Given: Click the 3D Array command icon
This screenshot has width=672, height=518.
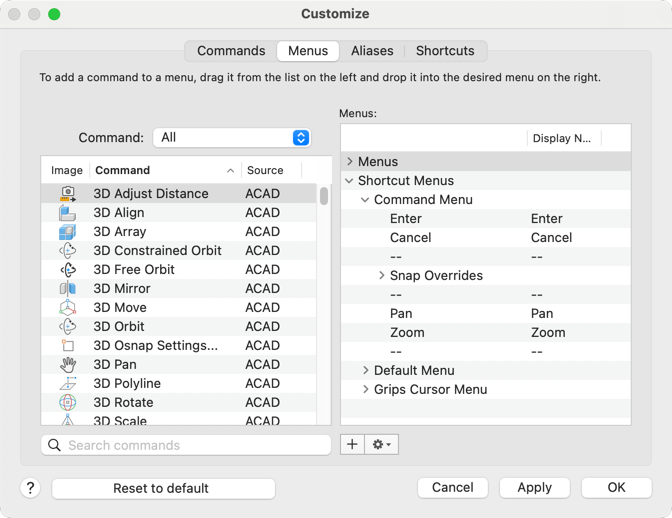Looking at the screenshot, I should tap(68, 232).
